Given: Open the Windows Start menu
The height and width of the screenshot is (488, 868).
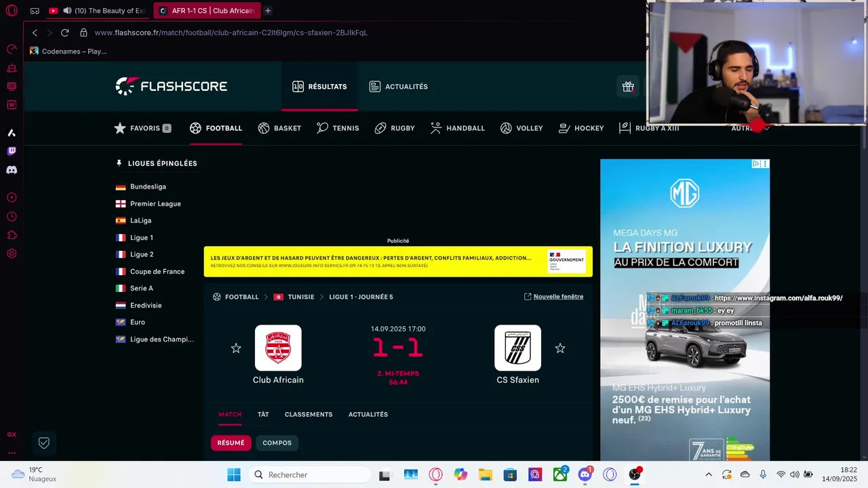Looking at the screenshot, I should pyautogui.click(x=234, y=474).
